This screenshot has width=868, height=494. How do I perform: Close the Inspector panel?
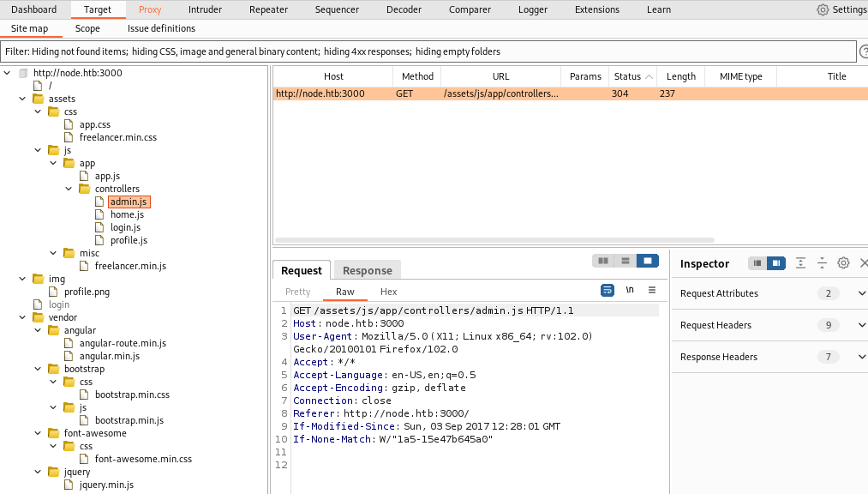[863, 263]
